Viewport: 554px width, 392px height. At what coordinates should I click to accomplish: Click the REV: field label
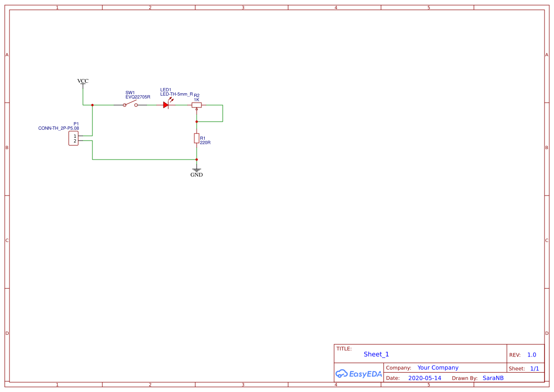tap(515, 355)
